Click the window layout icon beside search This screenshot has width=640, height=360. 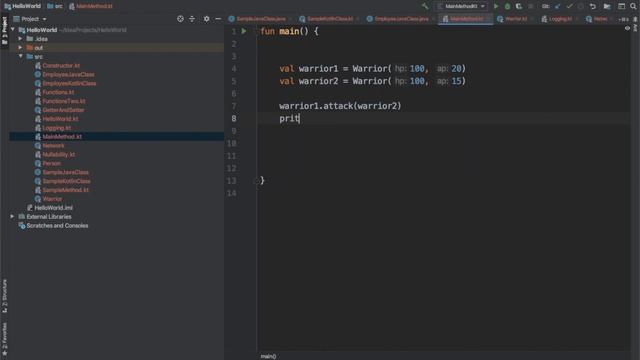pos(621,6)
